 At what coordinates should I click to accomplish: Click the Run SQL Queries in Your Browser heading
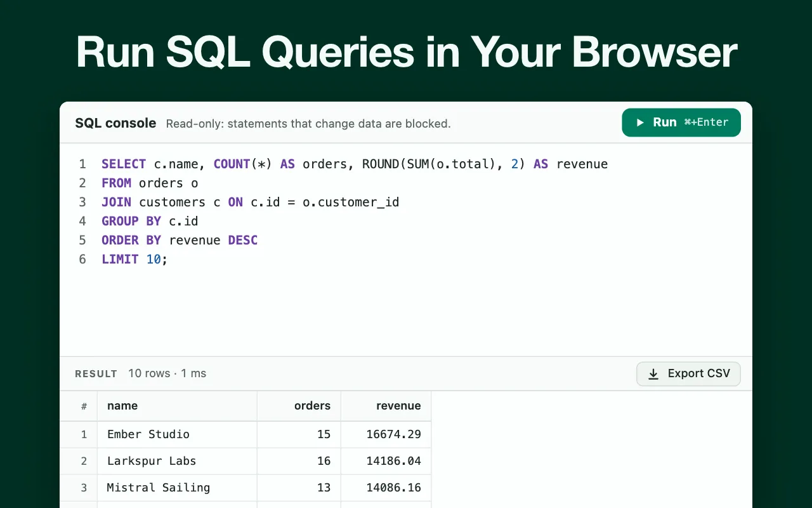(x=406, y=52)
